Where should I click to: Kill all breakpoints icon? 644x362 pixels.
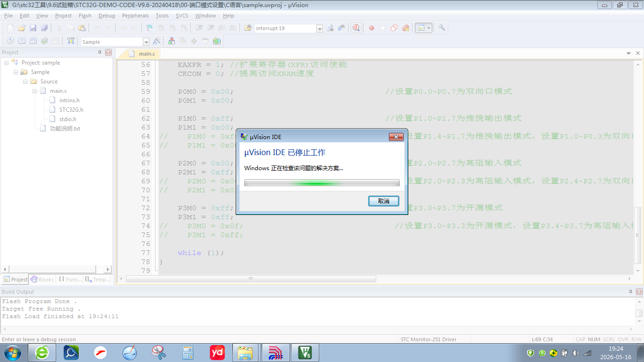click(x=405, y=28)
